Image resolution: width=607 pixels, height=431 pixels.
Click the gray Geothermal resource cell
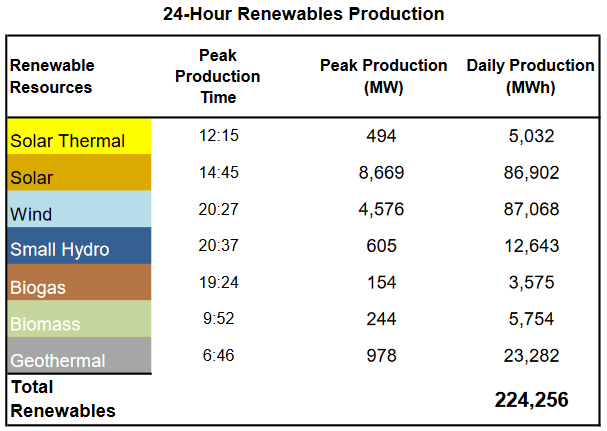click(x=78, y=356)
